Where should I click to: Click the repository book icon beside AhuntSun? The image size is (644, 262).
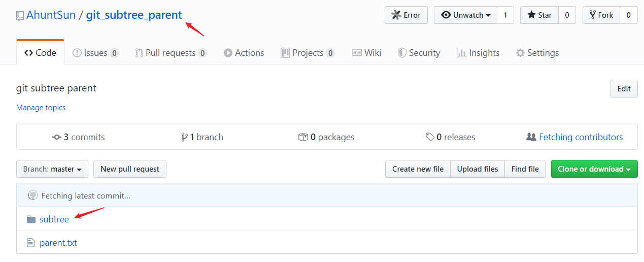[x=20, y=16]
